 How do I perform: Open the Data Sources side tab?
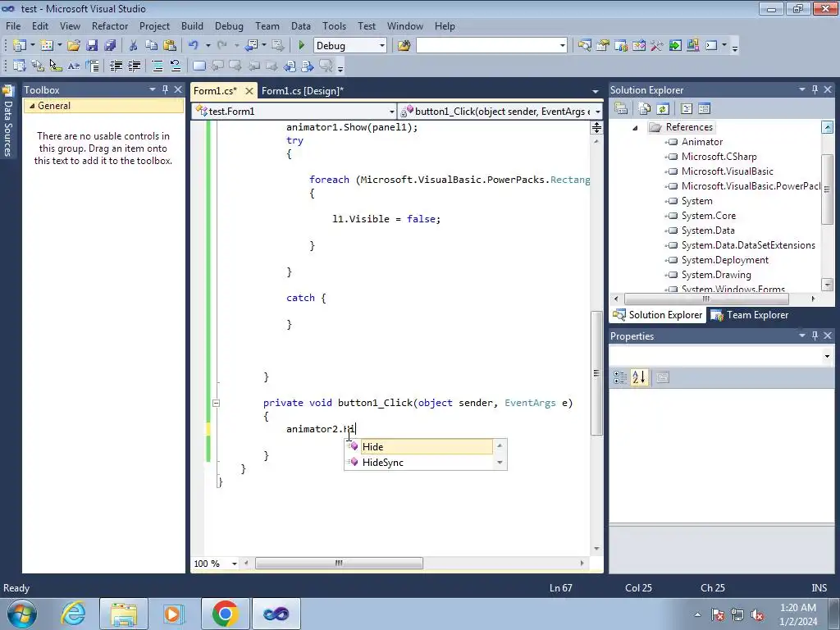click(8, 122)
